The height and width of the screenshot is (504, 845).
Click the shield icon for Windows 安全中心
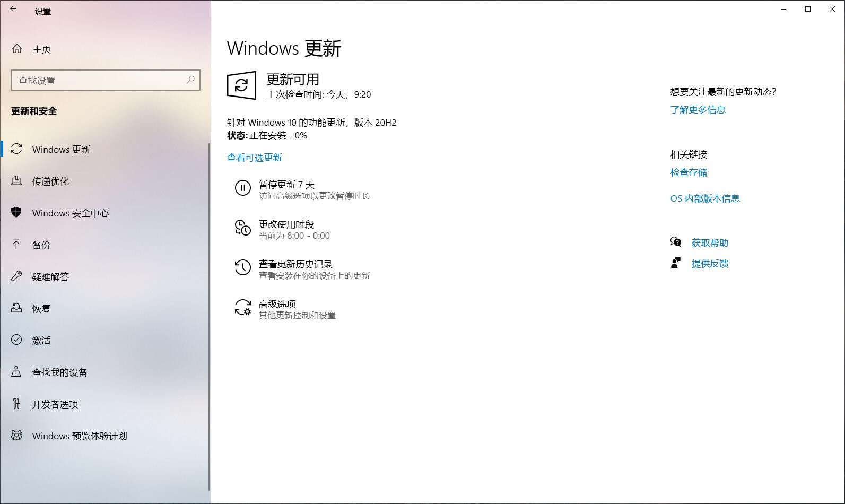point(16,212)
